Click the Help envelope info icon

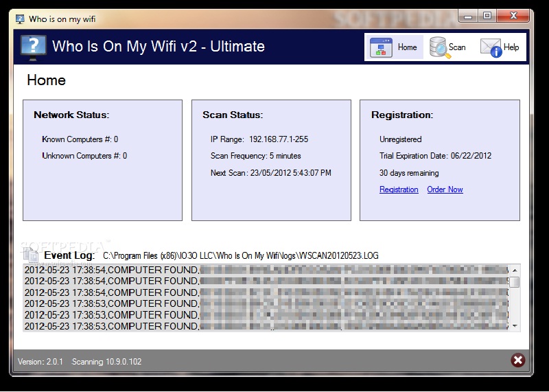pyautogui.click(x=490, y=47)
